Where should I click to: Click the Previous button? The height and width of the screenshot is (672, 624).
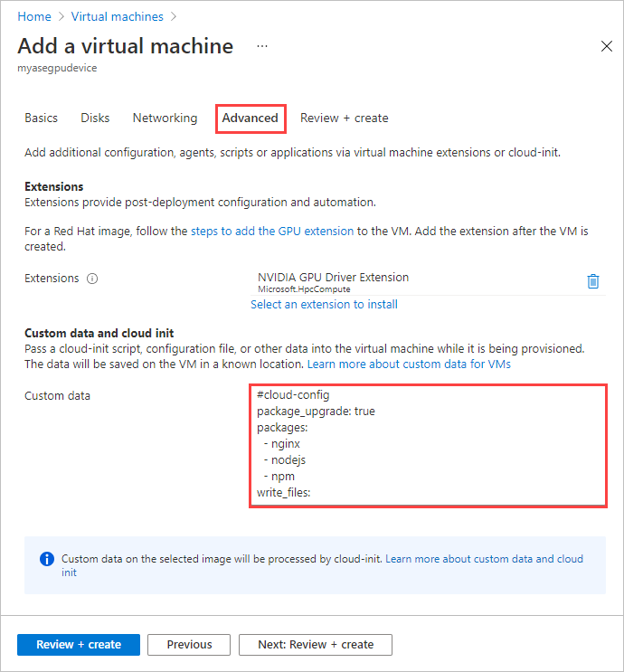(189, 645)
